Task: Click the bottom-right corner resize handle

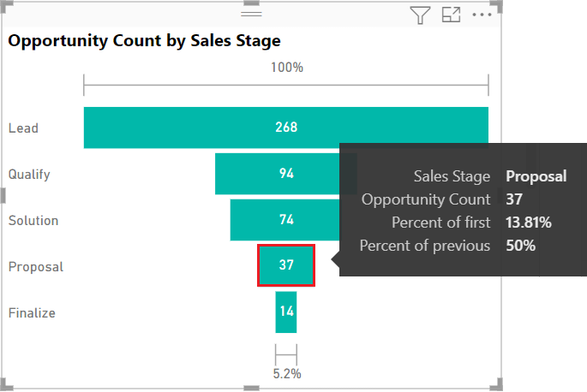Action: 499,387
